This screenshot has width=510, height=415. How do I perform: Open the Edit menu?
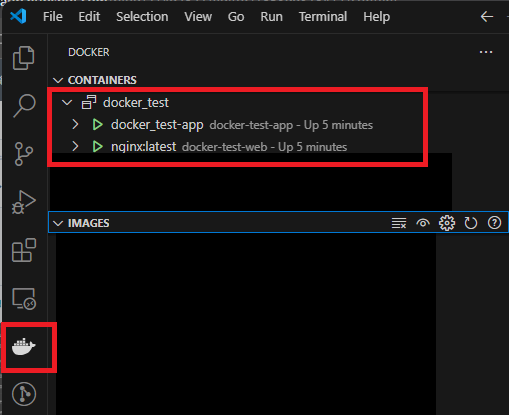[89, 16]
